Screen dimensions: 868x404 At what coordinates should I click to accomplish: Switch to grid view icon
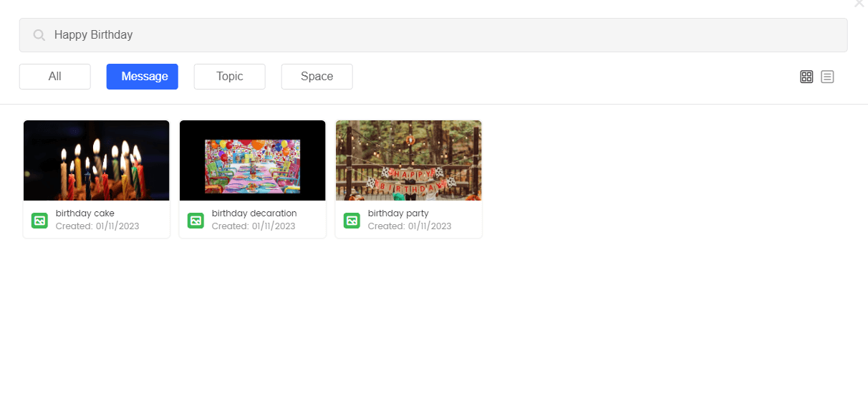tap(806, 77)
